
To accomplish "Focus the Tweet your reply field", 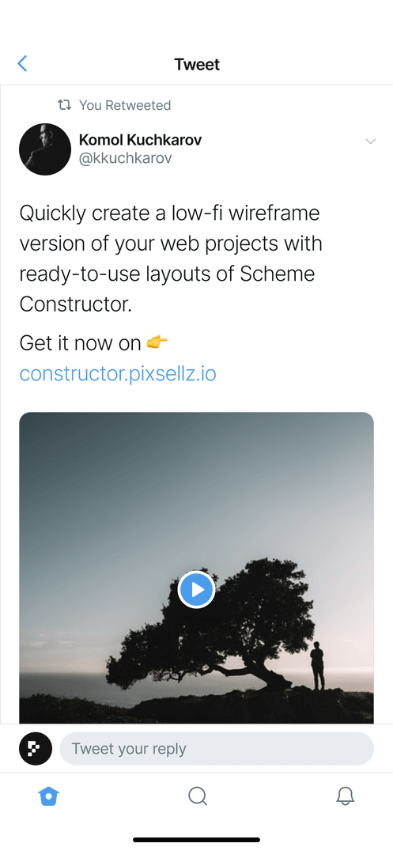I will point(216,748).
